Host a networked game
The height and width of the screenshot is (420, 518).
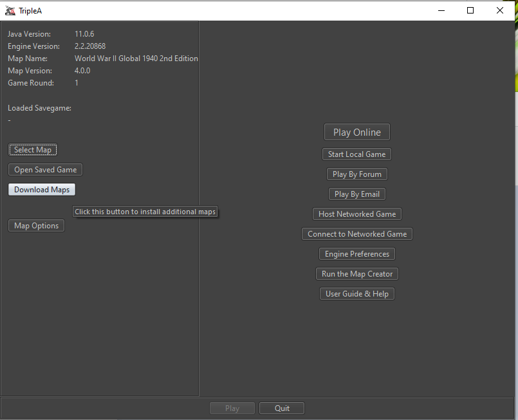356,214
